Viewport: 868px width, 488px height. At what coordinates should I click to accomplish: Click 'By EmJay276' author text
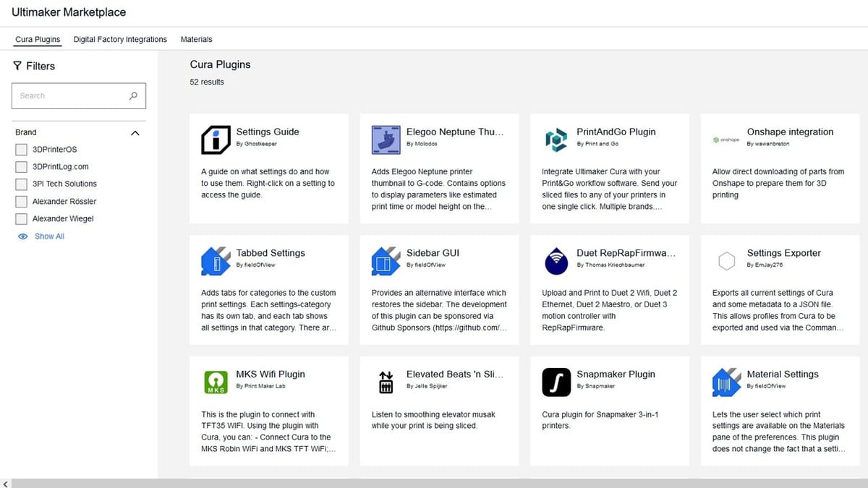(765, 265)
